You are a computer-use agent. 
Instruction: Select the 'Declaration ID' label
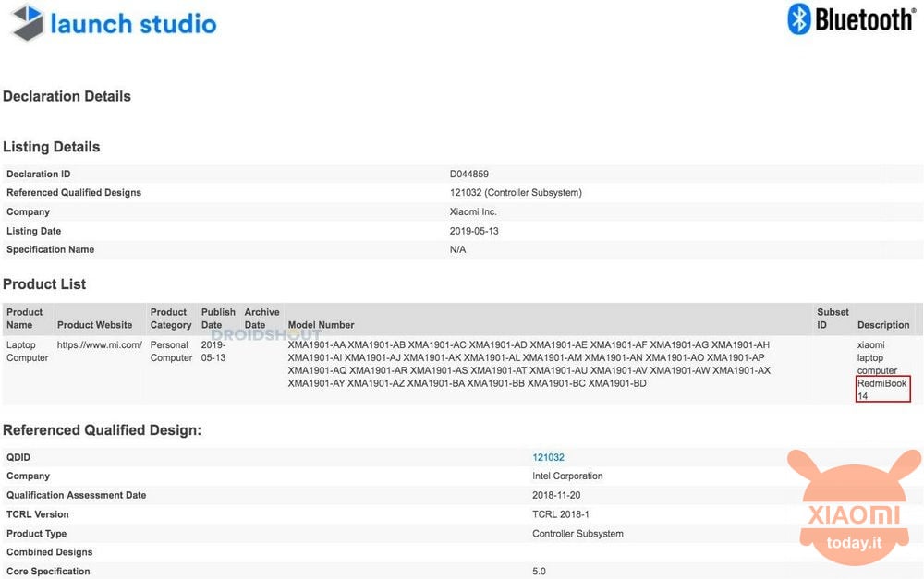click(x=38, y=174)
